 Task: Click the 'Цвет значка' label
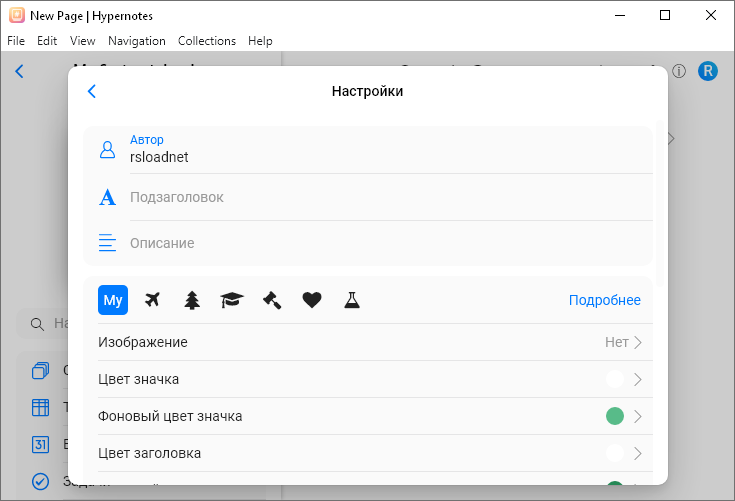[138, 379]
